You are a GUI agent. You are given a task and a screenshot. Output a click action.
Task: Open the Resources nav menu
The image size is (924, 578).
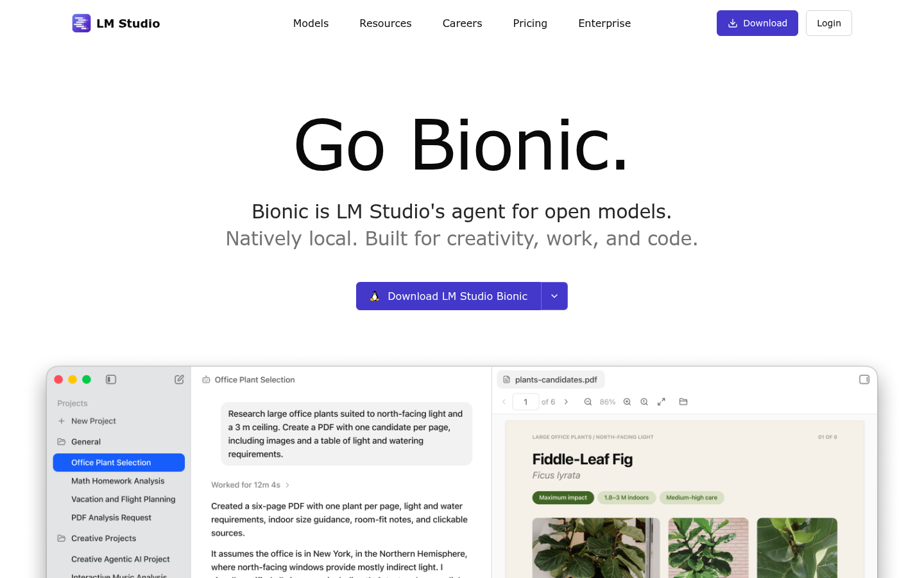(386, 23)
